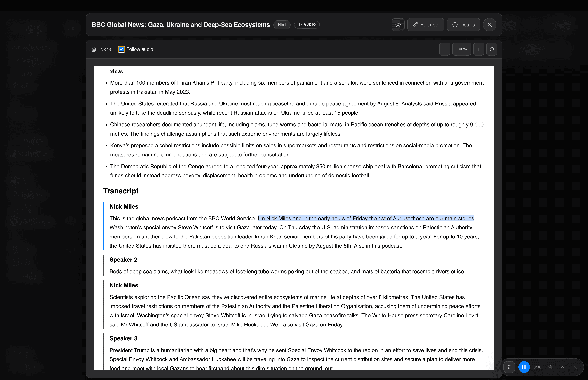Screen dimensions: 588x380
Task: Click the Speaker 2 name
Action: (x=123, y=260)
